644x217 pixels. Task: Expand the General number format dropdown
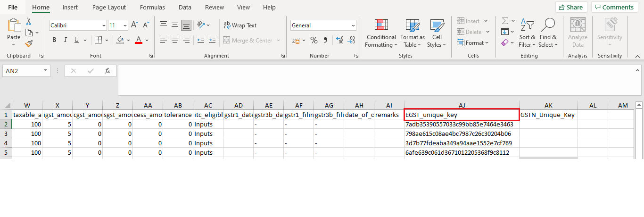click(x=353, y=25)
